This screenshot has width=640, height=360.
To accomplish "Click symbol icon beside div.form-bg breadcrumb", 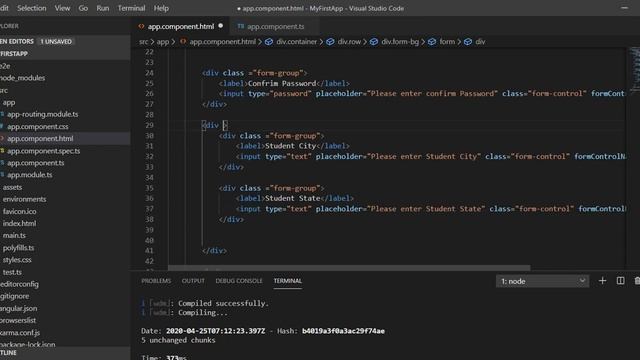I will [x=374, y=42].
